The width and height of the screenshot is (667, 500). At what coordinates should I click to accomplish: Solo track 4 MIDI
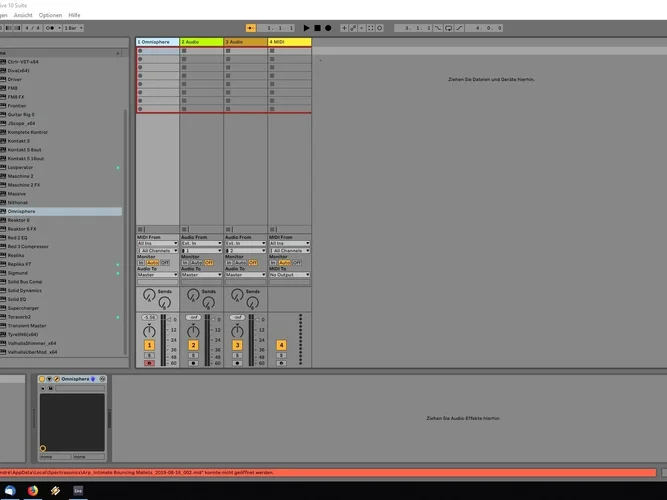pyautogui.click(x=281, y=355)
